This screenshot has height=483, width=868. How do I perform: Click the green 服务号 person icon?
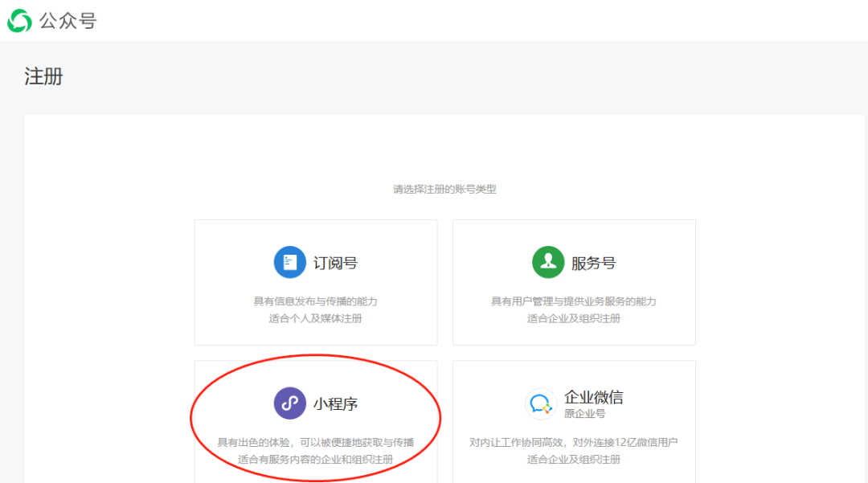click(x=548, y=262)
